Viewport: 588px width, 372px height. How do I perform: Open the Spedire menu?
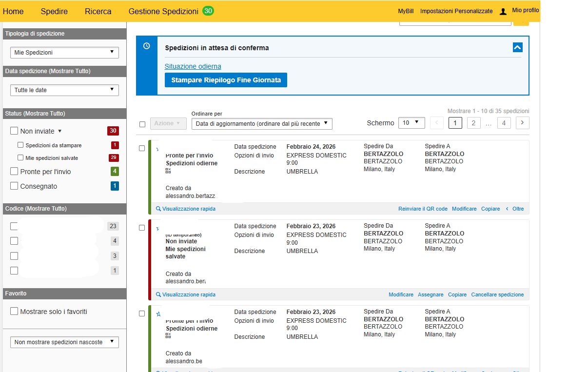(x=54, y=11)
